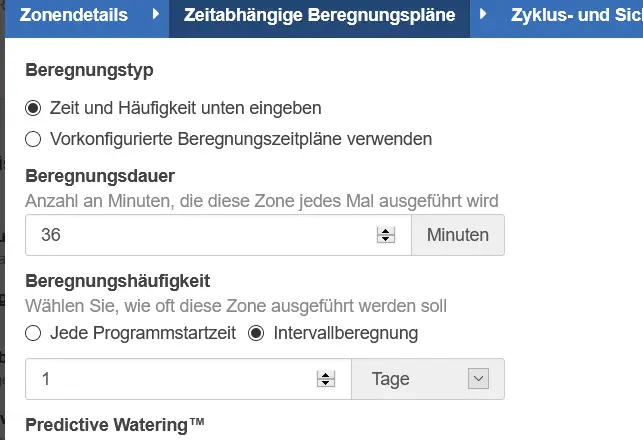Click the Predictive Watering™ heading
This screenshot has height=440, width=643.
tap(114, 425)
